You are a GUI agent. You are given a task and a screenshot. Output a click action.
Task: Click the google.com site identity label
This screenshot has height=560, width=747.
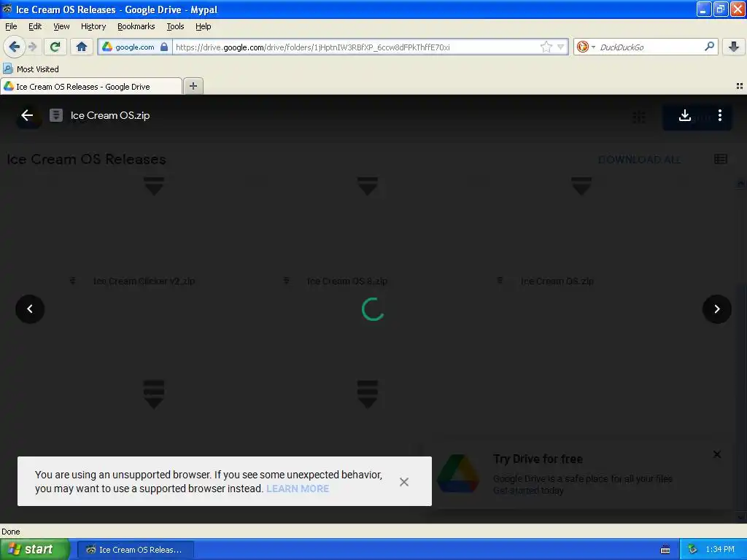[135, 47]
